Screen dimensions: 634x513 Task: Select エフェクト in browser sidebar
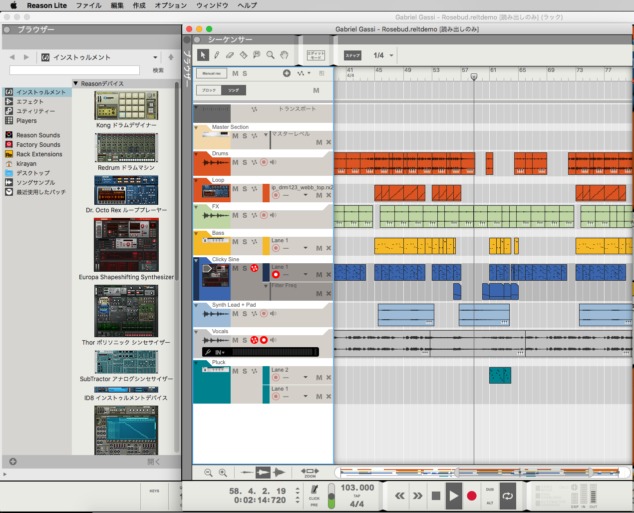pyautogui.click(x=30, y=101)
